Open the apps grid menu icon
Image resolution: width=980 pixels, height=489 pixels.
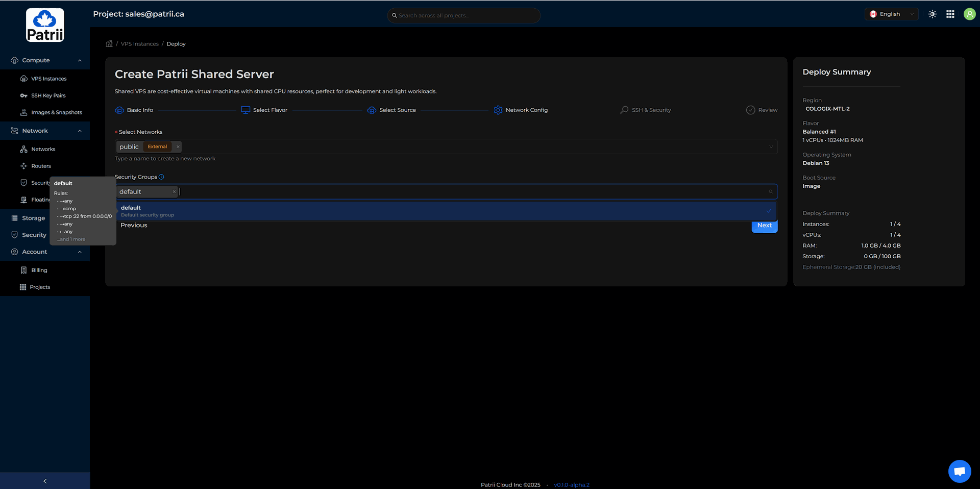(x=950, y=14)
